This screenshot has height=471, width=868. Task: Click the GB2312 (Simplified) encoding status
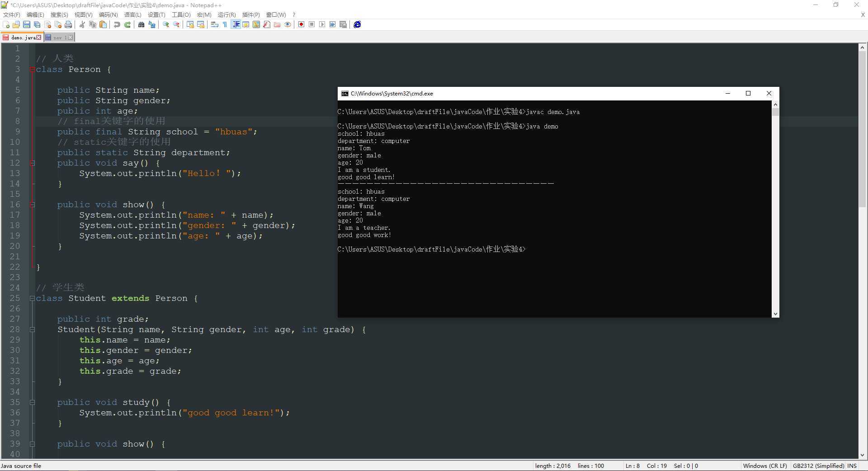click(x=818, y=466)
